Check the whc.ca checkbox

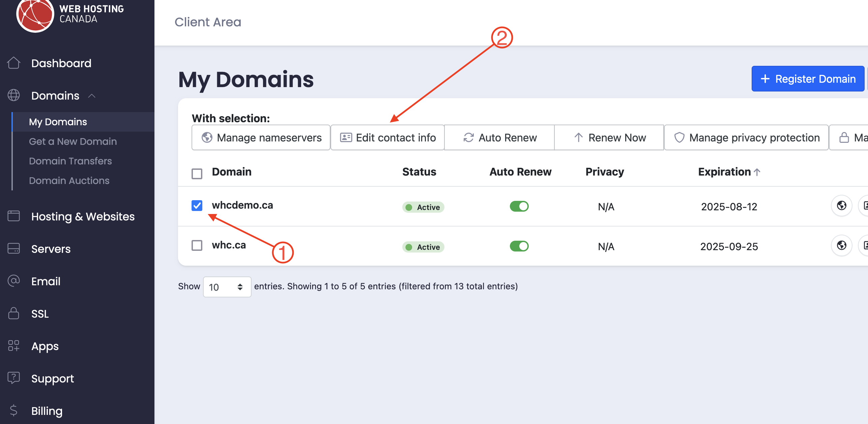pyautogui.click(x=197, y=245)
